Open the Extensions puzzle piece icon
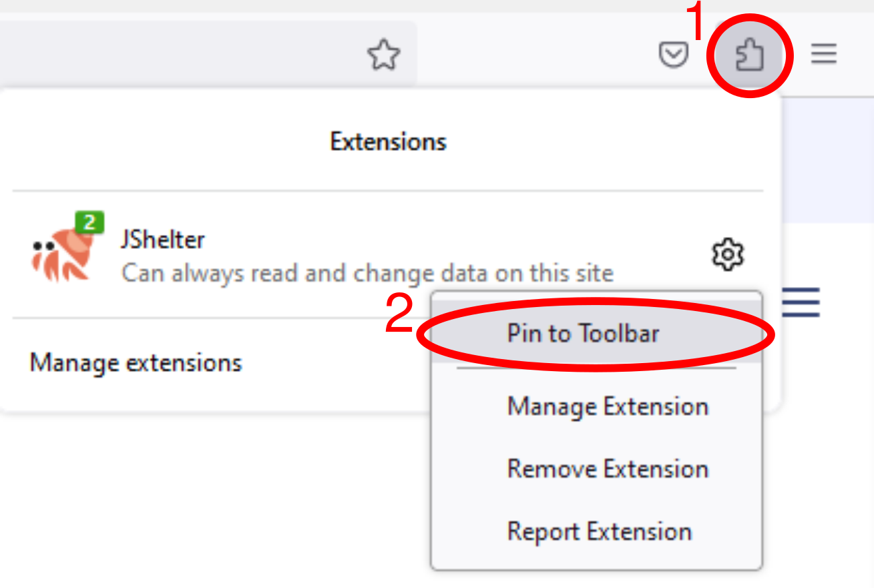 749,55
